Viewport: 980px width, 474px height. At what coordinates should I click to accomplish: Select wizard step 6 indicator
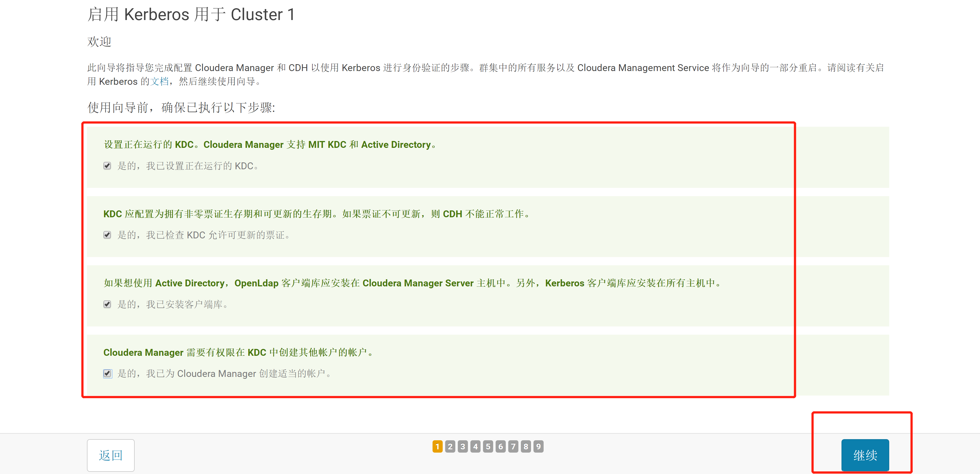[501, 446]
